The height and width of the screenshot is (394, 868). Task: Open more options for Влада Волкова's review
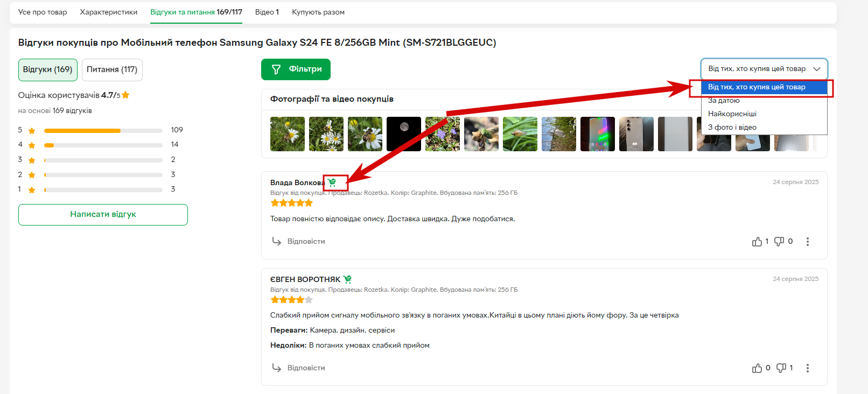tap(807, 242)
